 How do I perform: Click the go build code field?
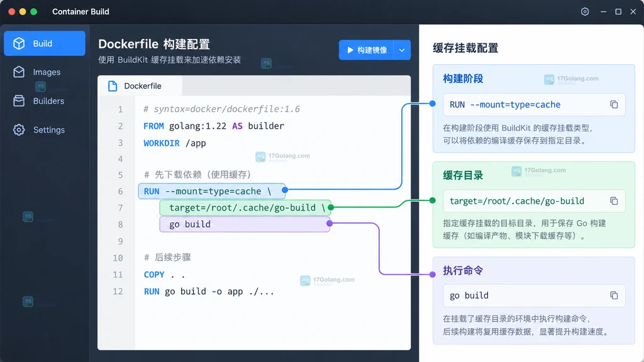coord(534,295)
